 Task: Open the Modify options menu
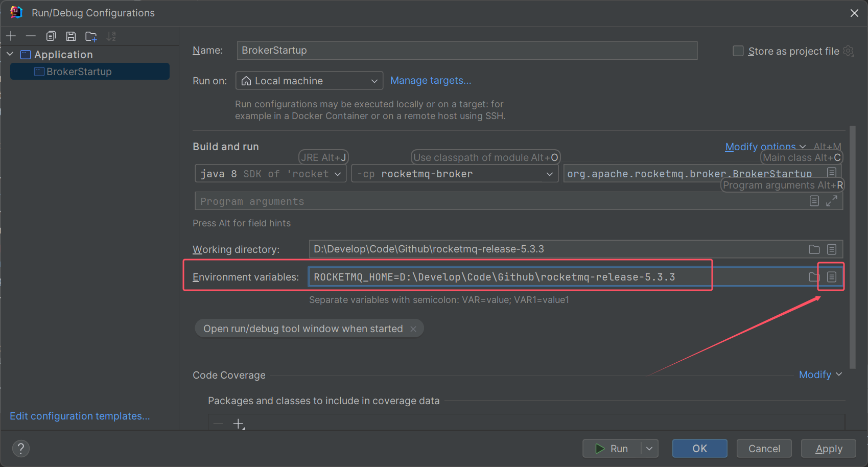(x=765, y=147)
